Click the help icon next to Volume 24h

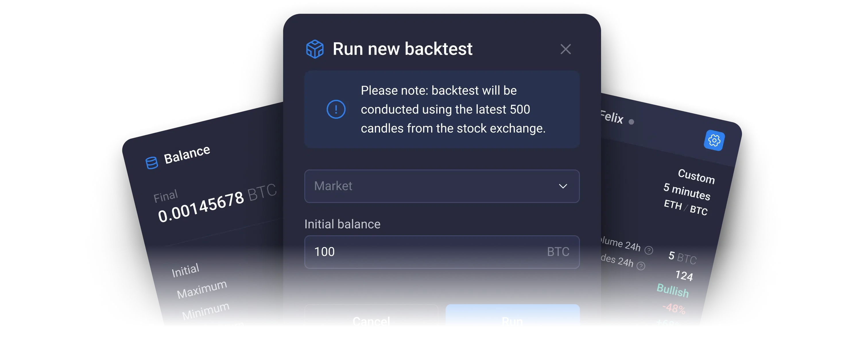tap(649, 250)
